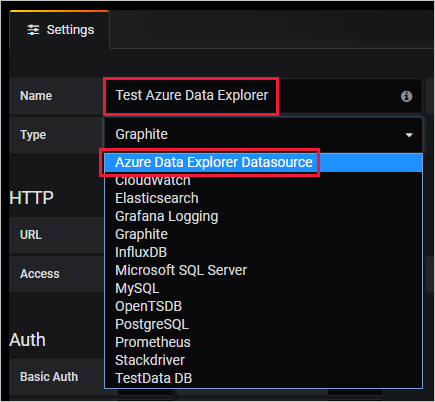Open the Type dropdown showing Graphite

[x=263, y=135]
